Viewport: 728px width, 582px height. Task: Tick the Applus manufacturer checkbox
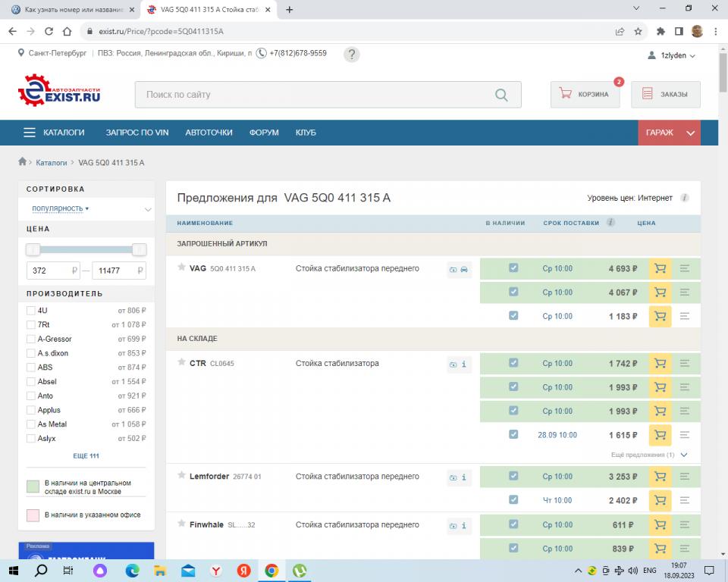point(31,410)
